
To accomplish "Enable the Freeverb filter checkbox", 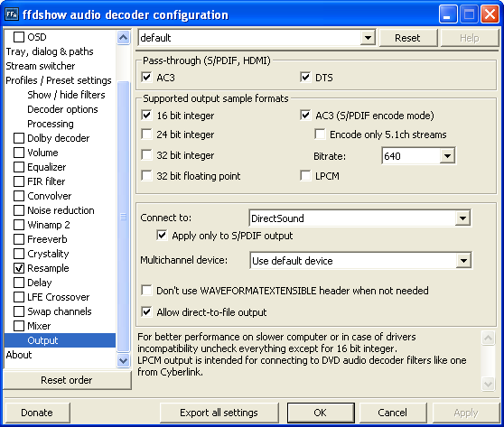I will [x=19, y=239].
